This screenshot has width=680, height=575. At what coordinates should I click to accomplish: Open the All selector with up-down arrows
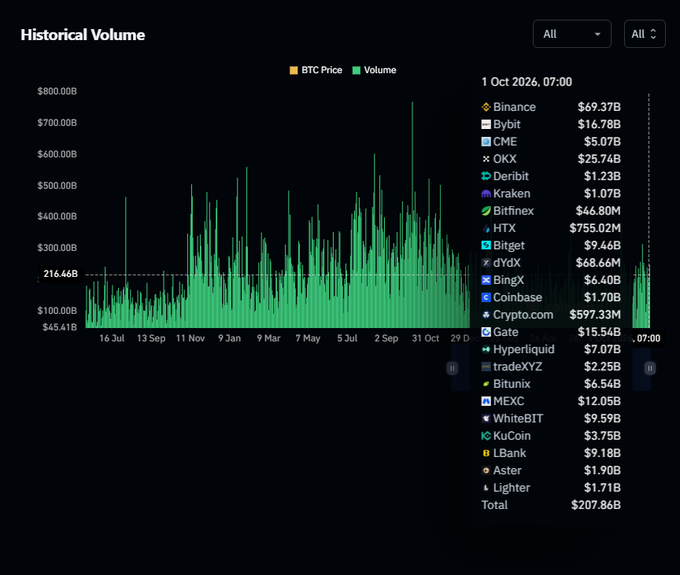pos(644,34)
